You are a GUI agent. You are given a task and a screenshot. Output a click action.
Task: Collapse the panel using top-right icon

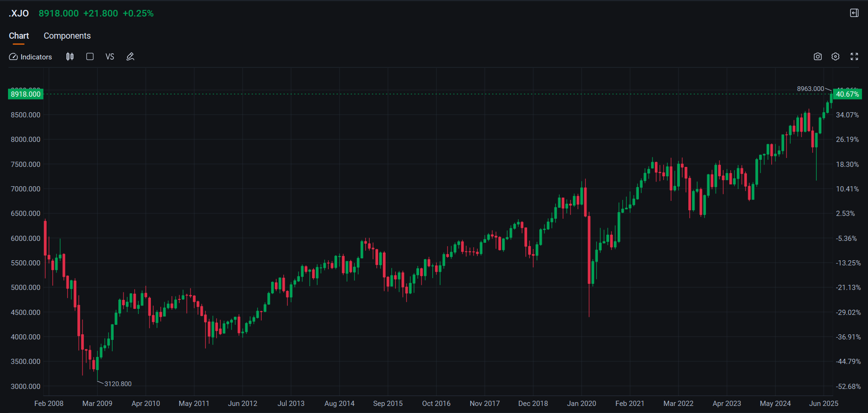(854, 13)
